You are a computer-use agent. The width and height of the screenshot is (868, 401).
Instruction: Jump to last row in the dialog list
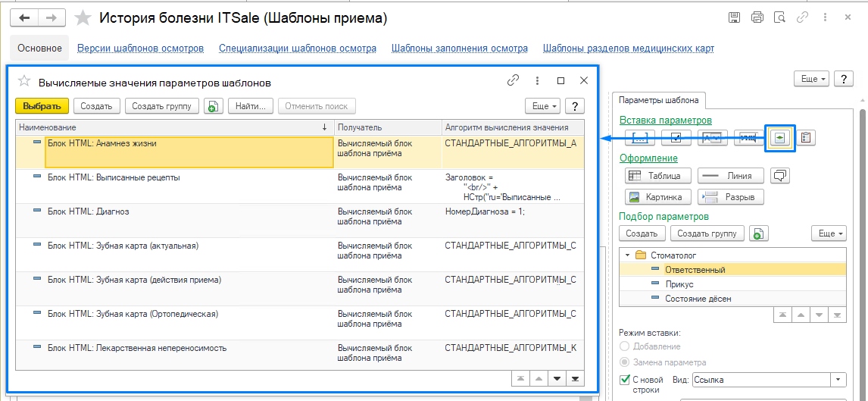point(575,378)
